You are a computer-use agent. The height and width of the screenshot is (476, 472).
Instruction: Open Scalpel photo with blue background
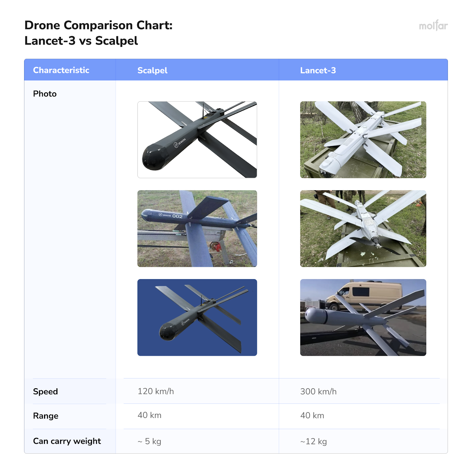coord(197,317)
